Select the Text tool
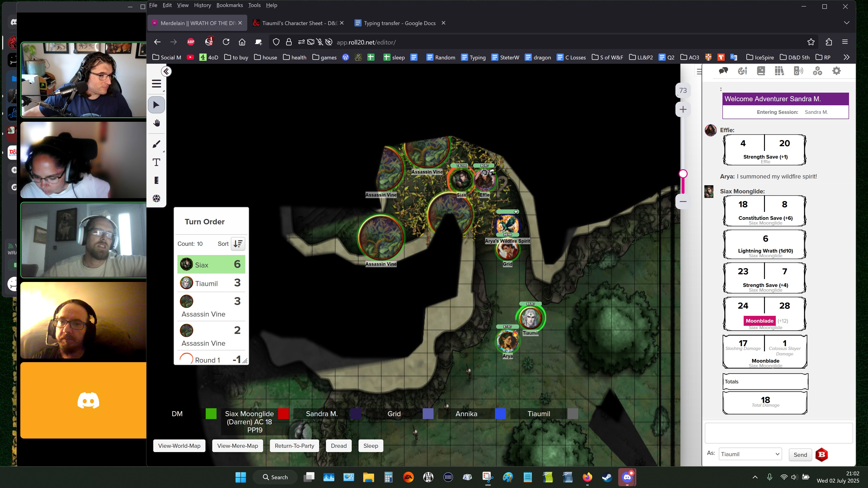 156,162
